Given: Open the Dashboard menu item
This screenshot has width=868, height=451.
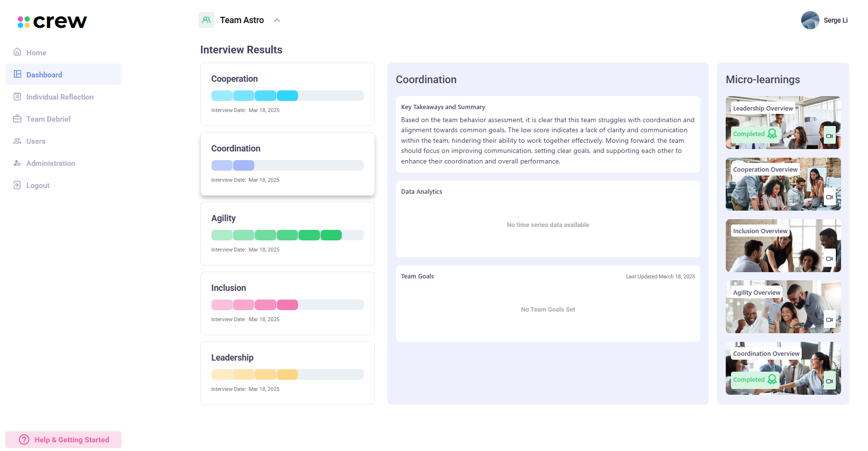Looking at the screenshot, I should [x=44, y=75].
